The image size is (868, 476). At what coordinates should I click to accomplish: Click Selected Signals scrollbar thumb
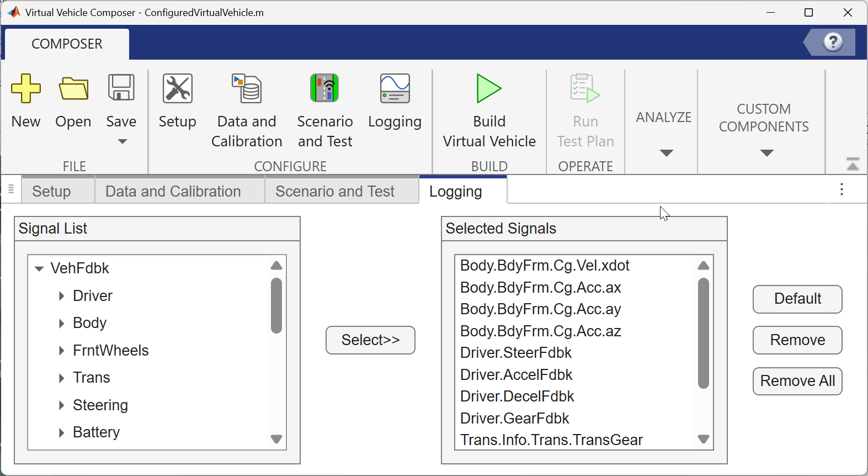coord(703,334)
